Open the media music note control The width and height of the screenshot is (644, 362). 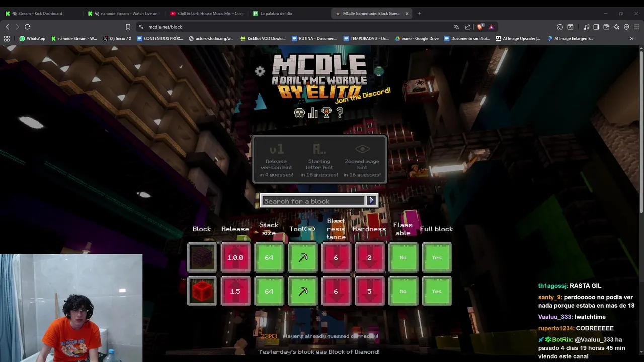click(586, 27)
